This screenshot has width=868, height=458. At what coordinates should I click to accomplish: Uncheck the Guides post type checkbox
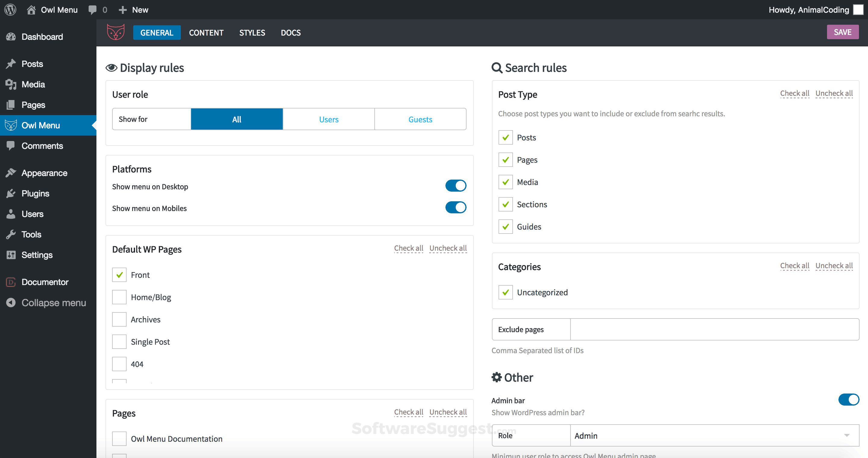click(505, 227)
